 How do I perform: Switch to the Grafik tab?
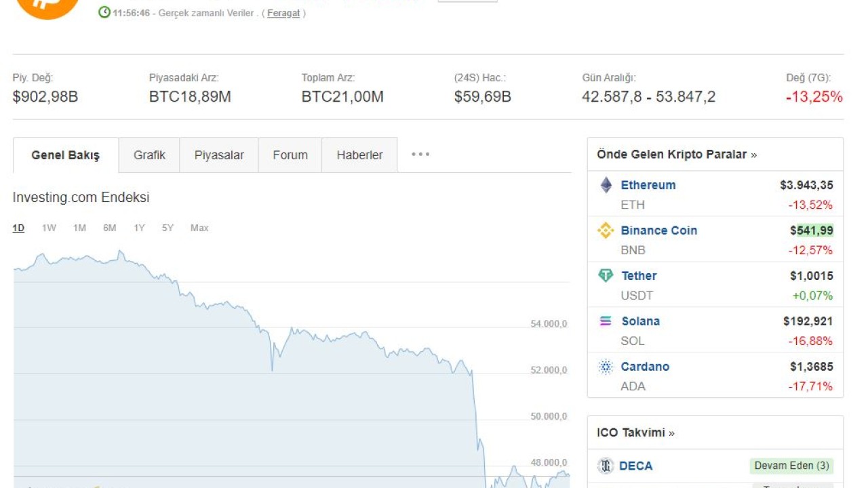coord(149,155)
